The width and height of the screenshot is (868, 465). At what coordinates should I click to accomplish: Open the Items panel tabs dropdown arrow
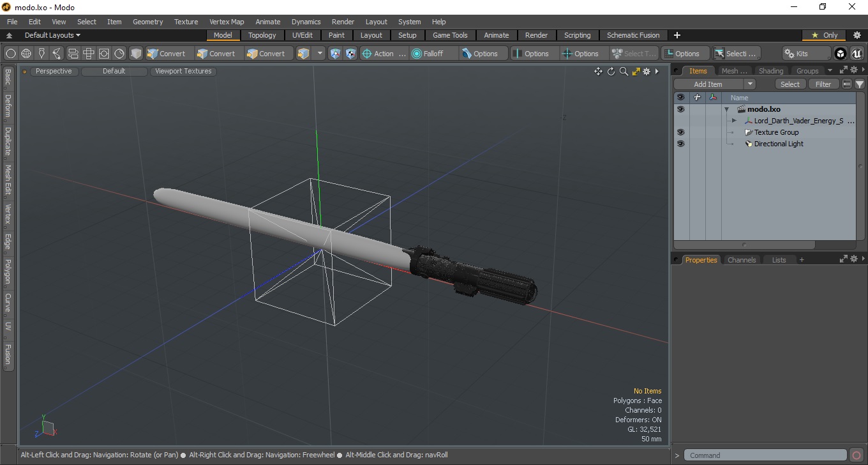click(830, 70)
